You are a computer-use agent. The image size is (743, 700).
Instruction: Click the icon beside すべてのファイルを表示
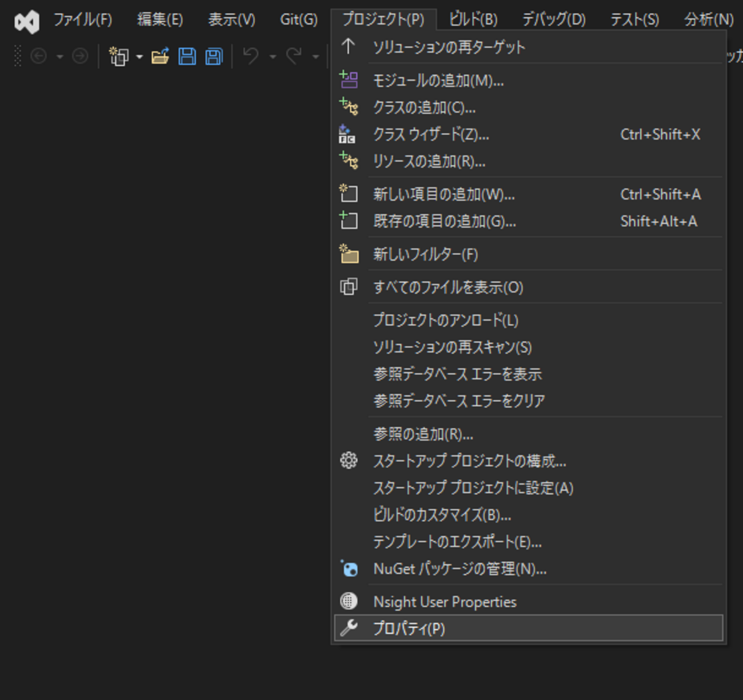point(349,286)
